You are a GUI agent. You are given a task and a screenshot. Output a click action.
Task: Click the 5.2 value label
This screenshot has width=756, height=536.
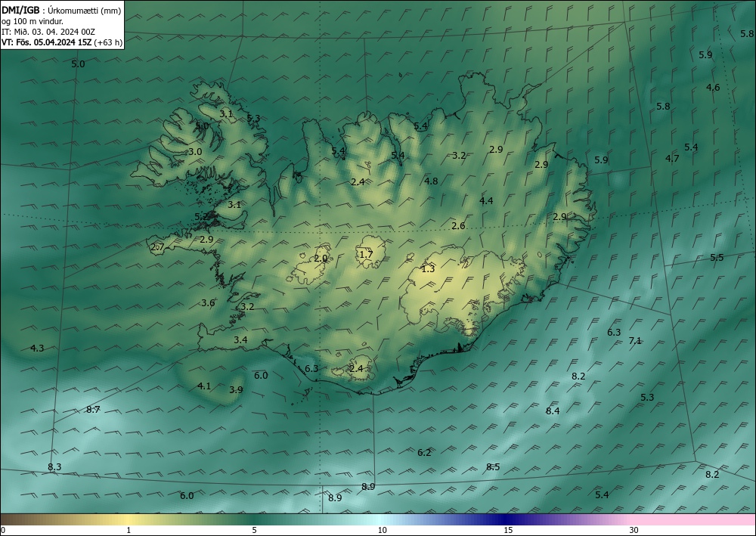(x=202, y=216)
